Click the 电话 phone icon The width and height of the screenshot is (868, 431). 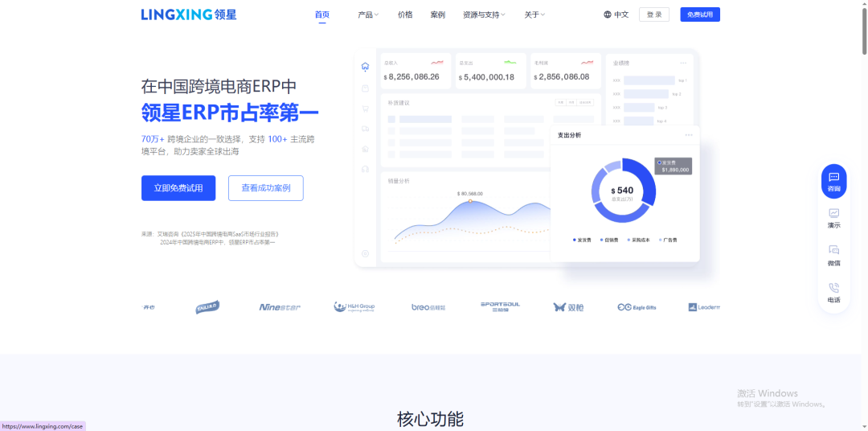coord(833,288)
